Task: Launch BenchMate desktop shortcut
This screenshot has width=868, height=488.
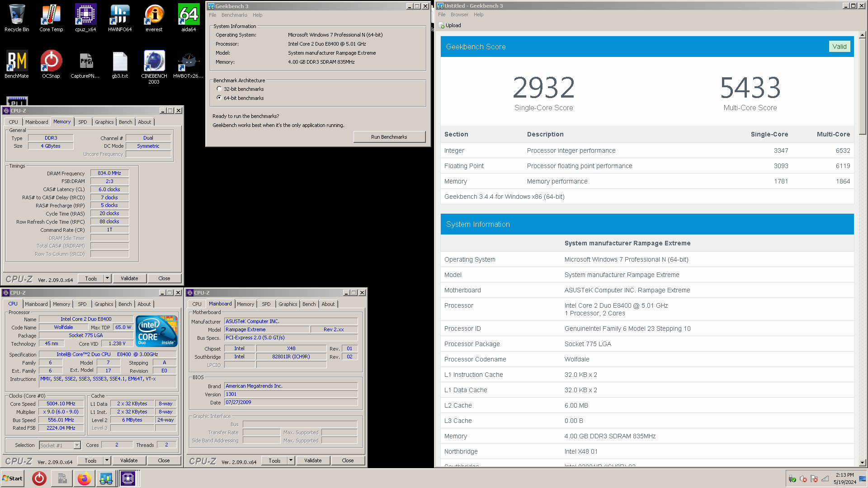Action: 17,64
